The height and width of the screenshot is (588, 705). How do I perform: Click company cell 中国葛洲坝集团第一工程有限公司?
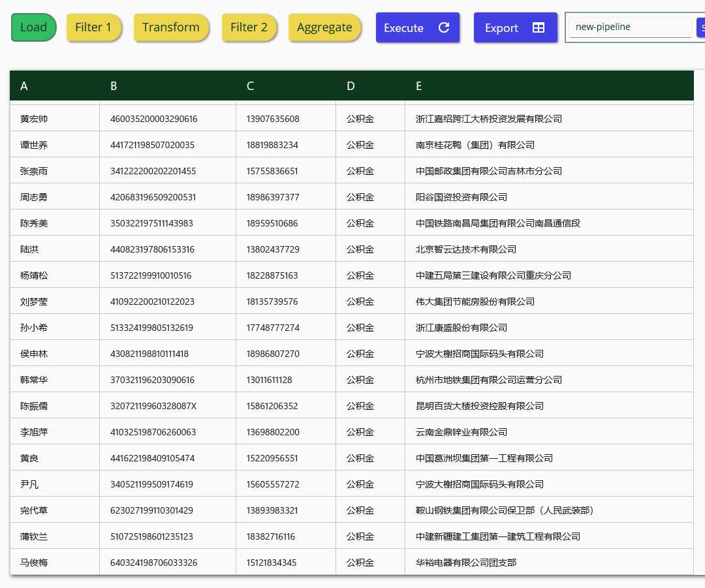click(549, 457)
